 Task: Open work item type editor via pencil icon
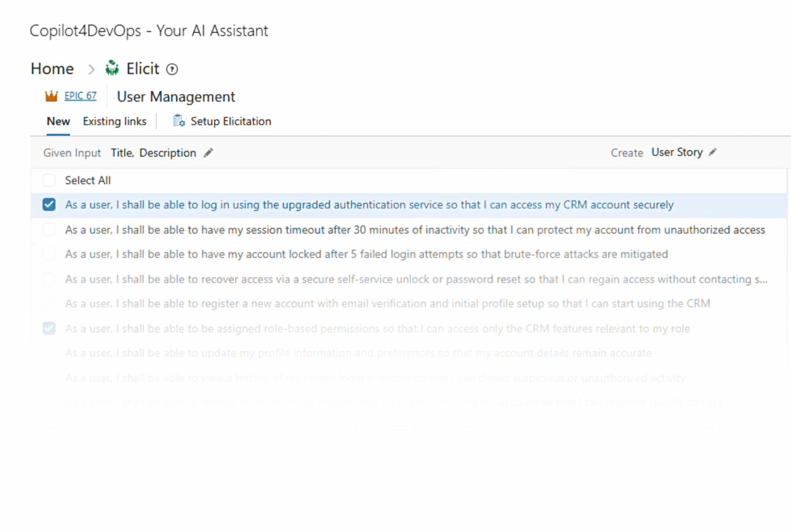[713, 152]
